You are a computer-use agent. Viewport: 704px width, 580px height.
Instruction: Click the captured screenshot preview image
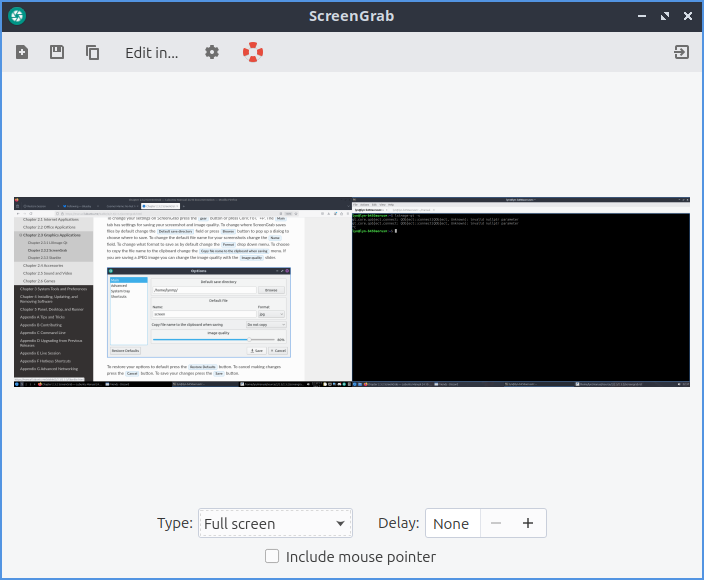(352, 292)
